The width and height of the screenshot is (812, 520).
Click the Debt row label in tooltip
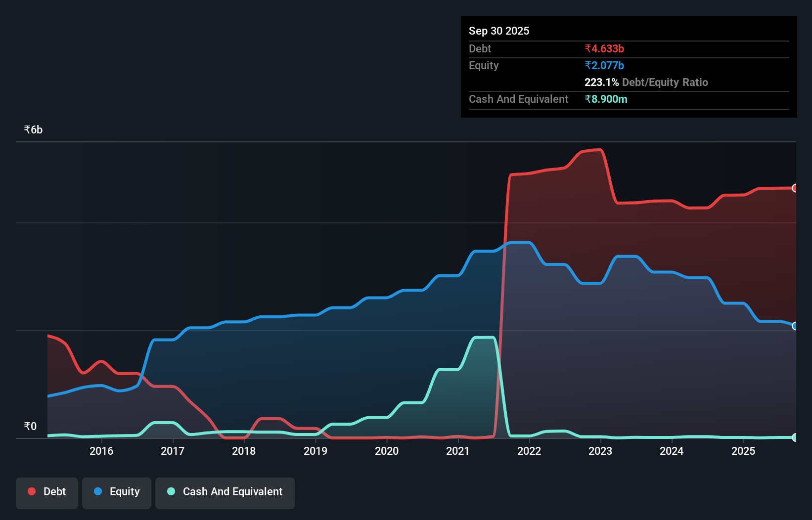[480, 48]
